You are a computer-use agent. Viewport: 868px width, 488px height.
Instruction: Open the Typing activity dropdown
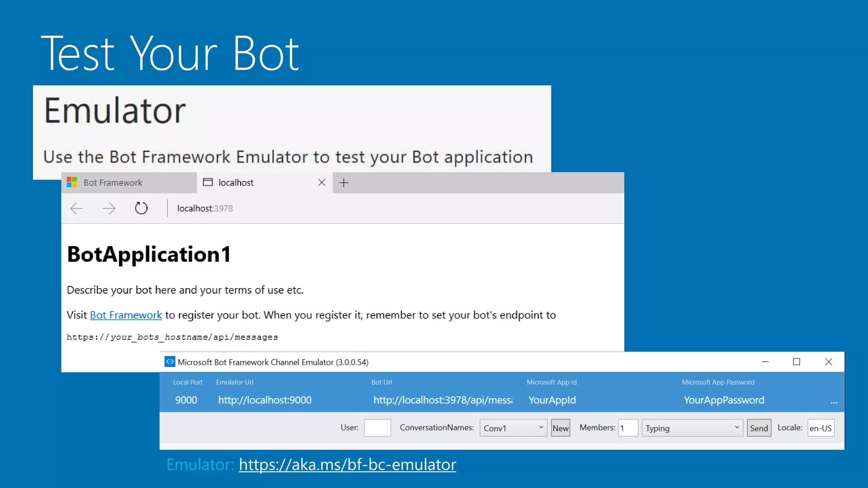point(692,428)
